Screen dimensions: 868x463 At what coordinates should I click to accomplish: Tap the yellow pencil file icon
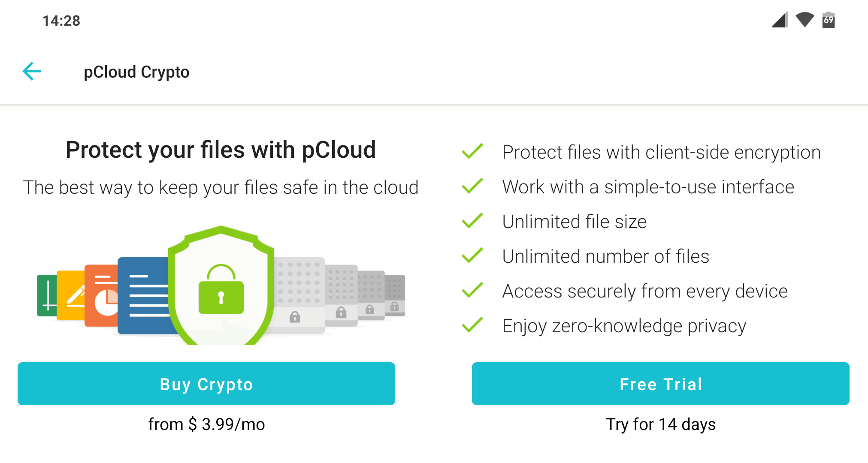(x=71, y=295)
